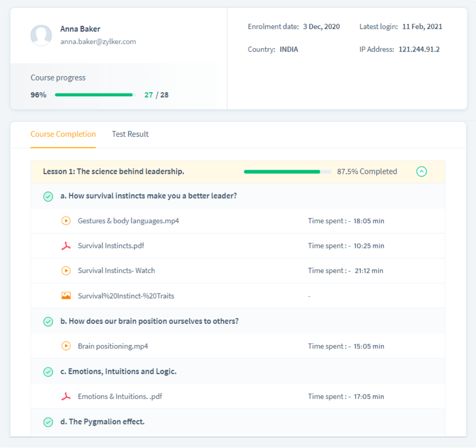This screenshot has width=476, height=448.
Task: Click the IP address 121.244.91.2
Action: 419,49
